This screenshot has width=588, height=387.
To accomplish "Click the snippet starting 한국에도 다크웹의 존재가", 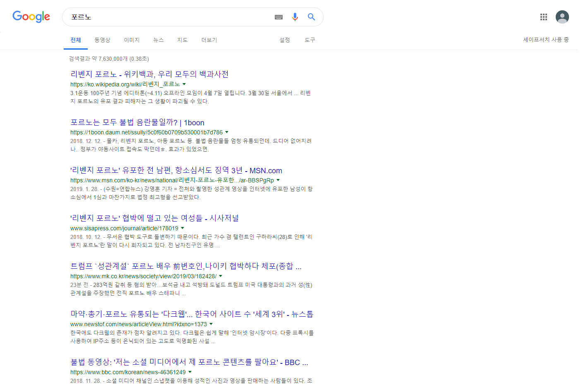I will (192, 337).
